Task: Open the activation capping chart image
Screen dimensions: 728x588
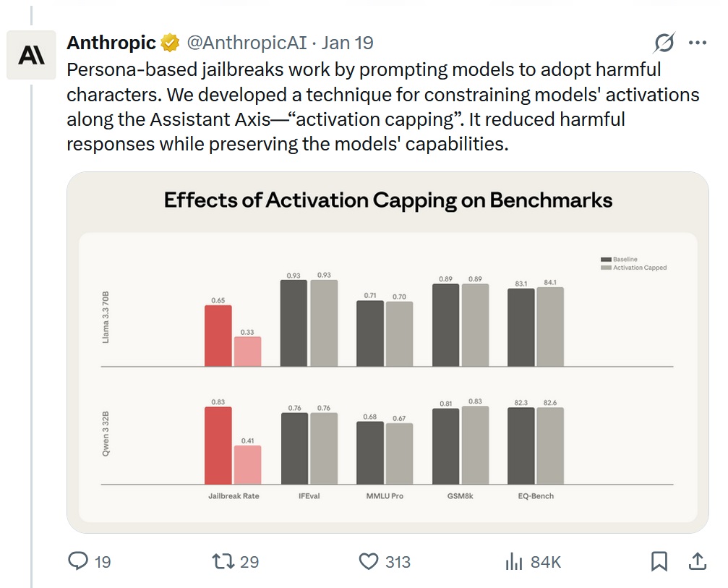Action: [387, 376]
